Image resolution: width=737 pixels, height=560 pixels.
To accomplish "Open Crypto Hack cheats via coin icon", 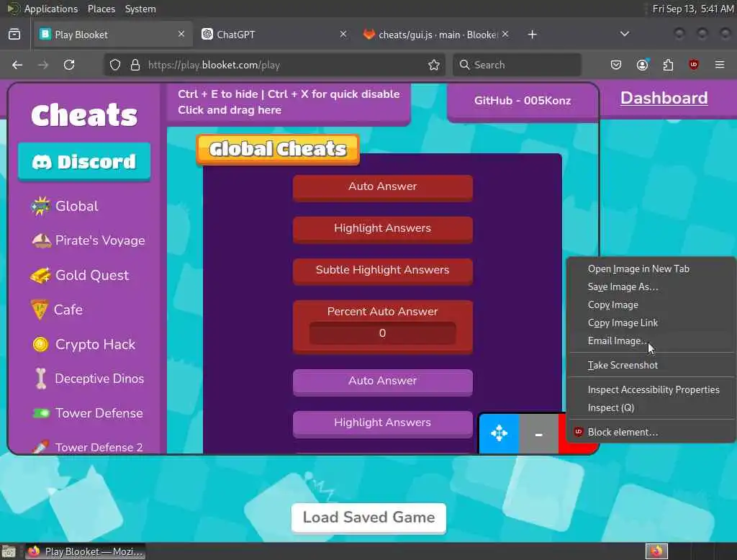I will 40,344.
